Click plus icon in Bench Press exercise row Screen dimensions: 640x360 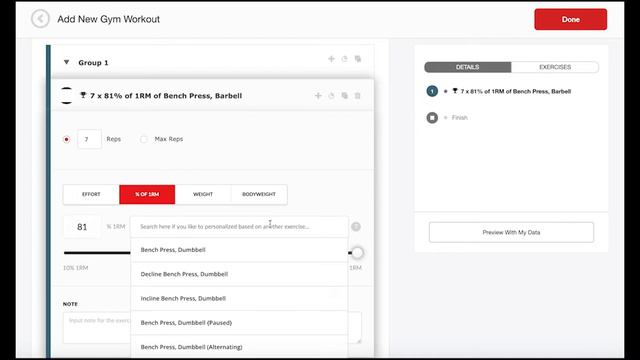[318, 96]
